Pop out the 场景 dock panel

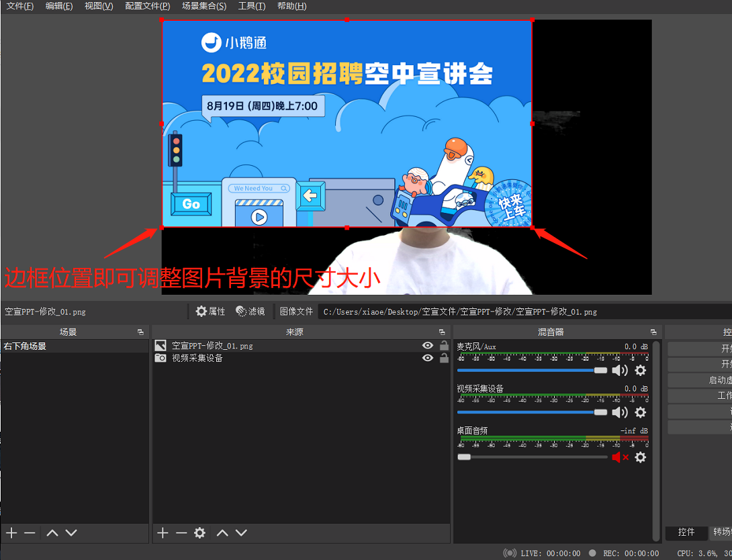(140, 332)
